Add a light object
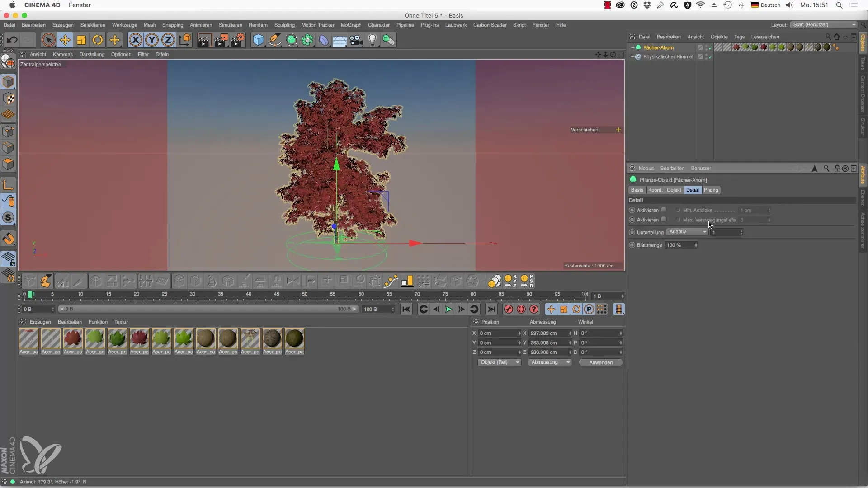This screenshot has height=488, width=868. tap(373, 40)
